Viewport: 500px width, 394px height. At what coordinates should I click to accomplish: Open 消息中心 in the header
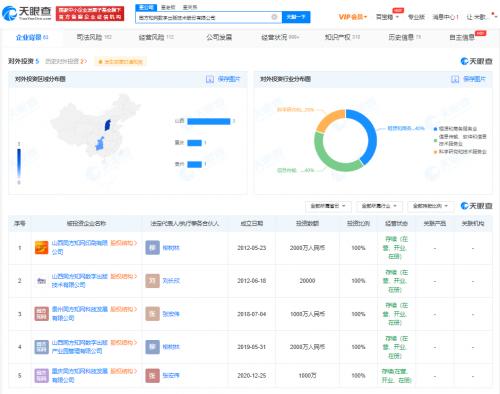click(445, 17)
